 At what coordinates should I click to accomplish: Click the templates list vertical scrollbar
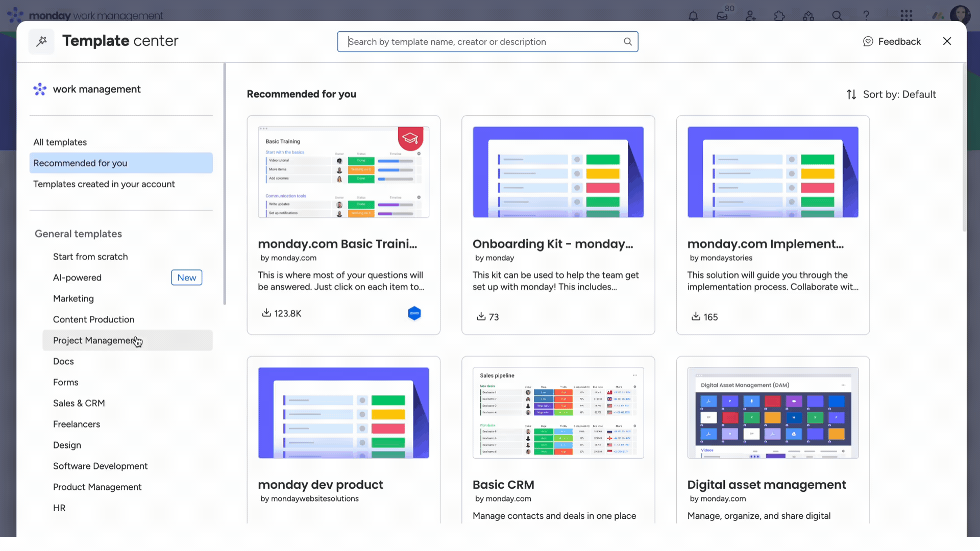pos(964,147)
